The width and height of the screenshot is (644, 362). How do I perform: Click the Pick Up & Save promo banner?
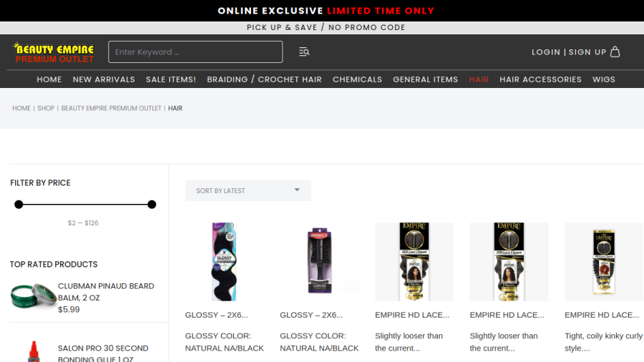coord(326,27)
